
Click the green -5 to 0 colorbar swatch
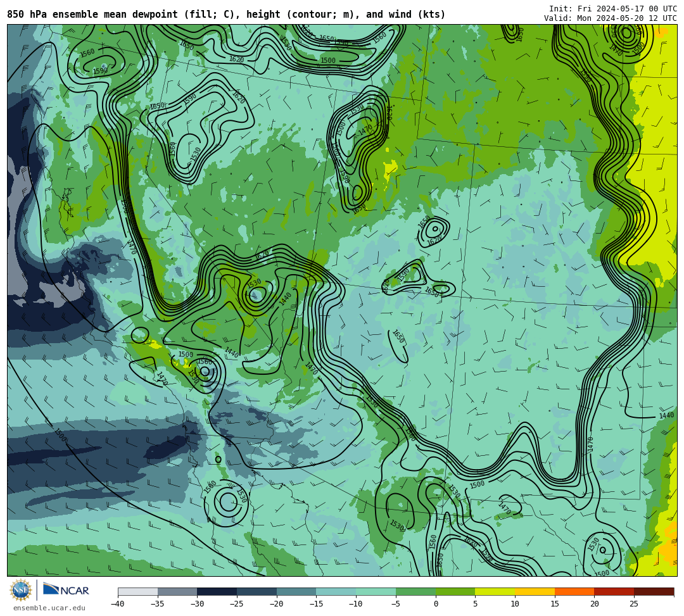tap(415, 591)
